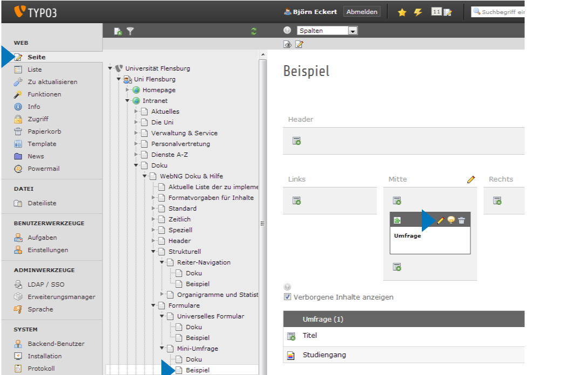Click the green refresh page tree icon
The width and height of the screenshot is (588, 375).
click(254, 31)
